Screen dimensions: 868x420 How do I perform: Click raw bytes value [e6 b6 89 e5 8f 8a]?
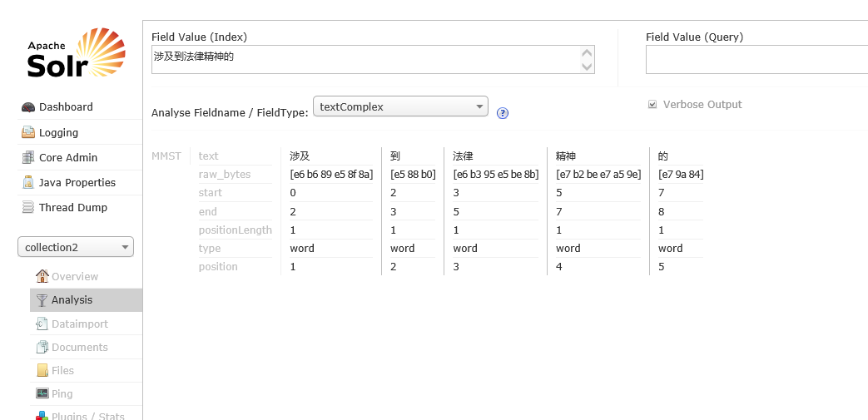331,175
